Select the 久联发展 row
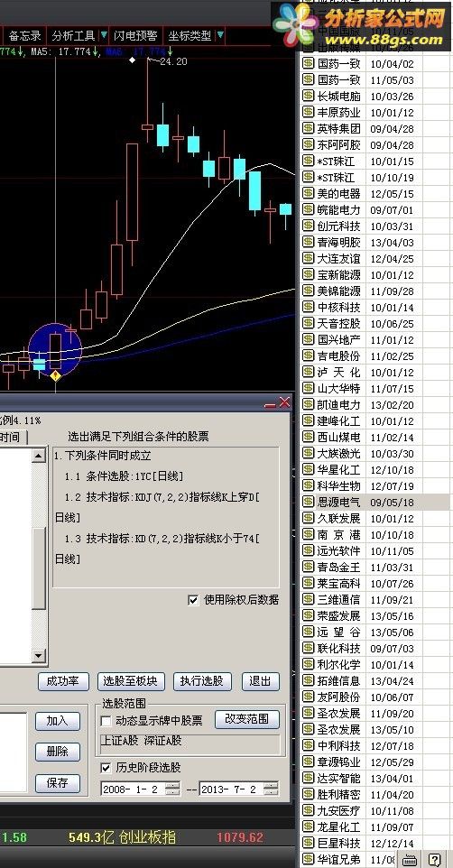The image size is (453, 868). pos(376,519)
